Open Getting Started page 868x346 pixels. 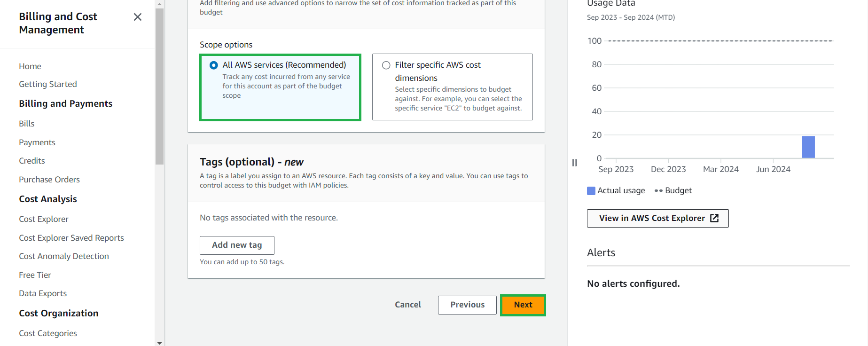pyautogui.click(x=48, y=84)
